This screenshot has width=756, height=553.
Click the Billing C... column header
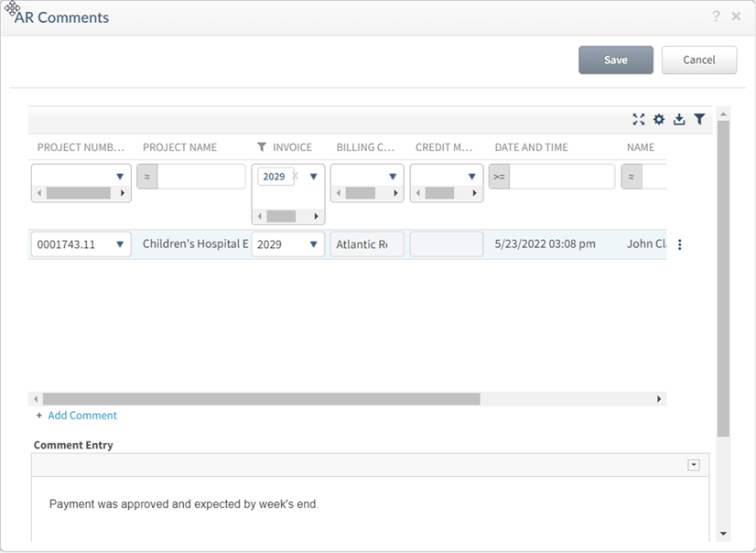pos(365,147)
